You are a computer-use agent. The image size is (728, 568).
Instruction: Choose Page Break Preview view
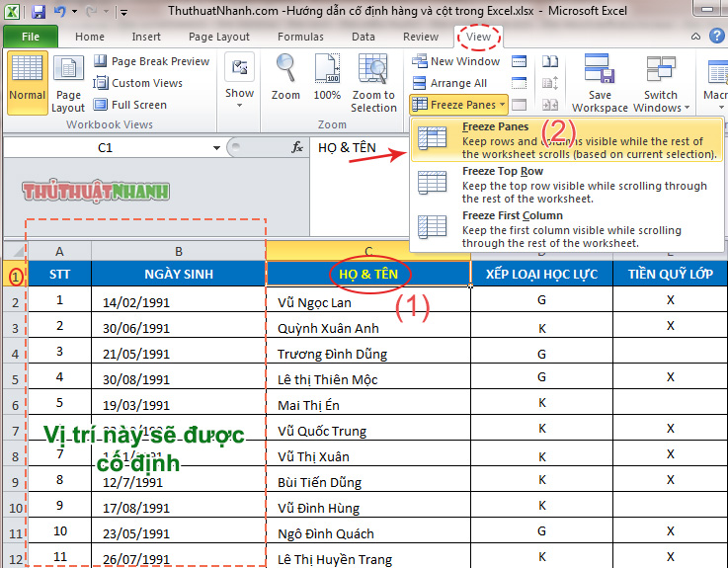pos(151,61)
